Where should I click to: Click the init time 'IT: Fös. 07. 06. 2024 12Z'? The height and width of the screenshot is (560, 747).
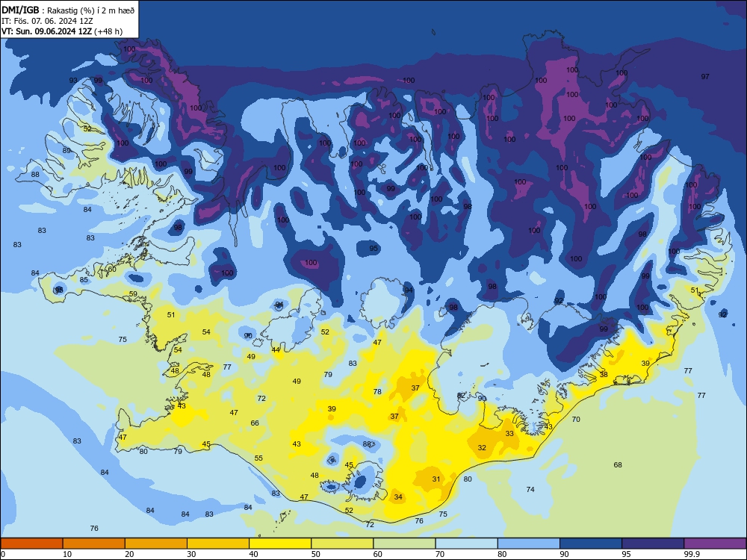click(x=47, y=21)
